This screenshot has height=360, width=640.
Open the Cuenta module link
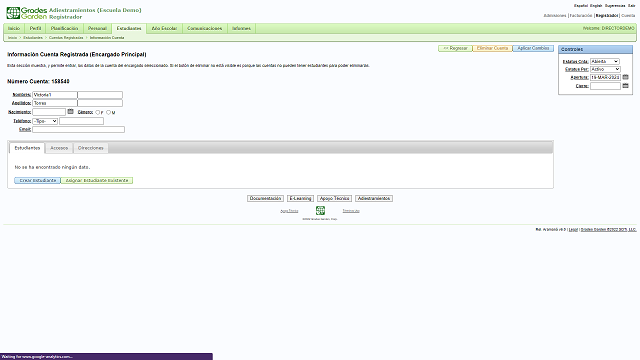tap(628, 16)
